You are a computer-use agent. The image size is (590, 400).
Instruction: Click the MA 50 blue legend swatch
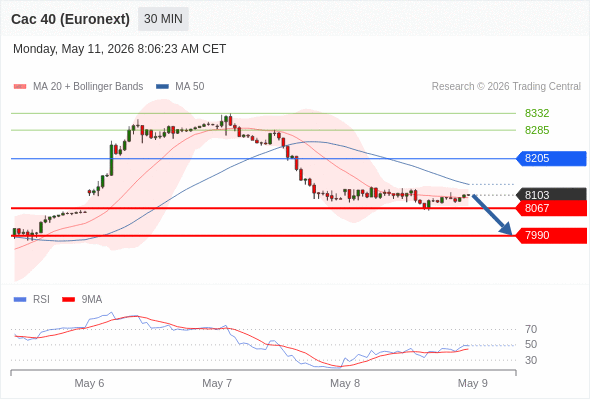click(162, 87)
